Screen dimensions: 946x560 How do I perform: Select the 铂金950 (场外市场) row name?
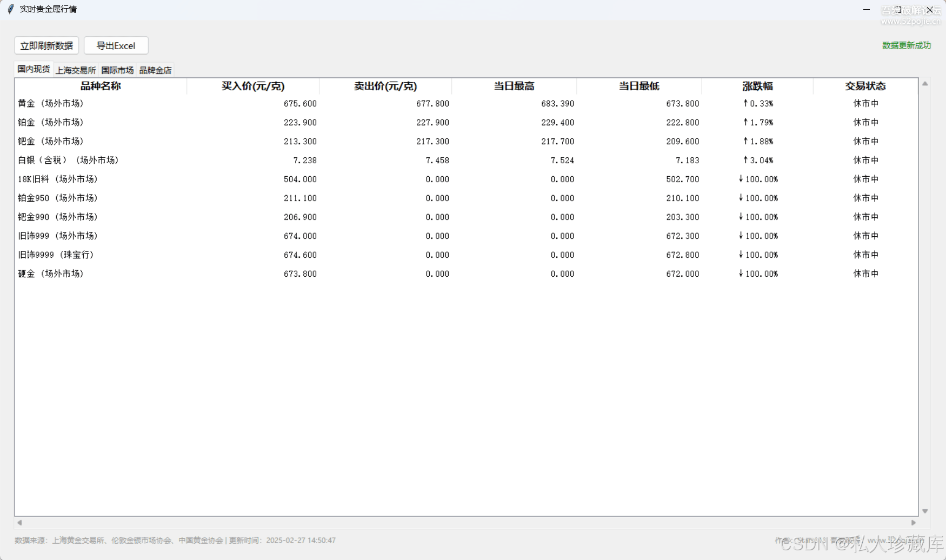click(x=58, y=198)
